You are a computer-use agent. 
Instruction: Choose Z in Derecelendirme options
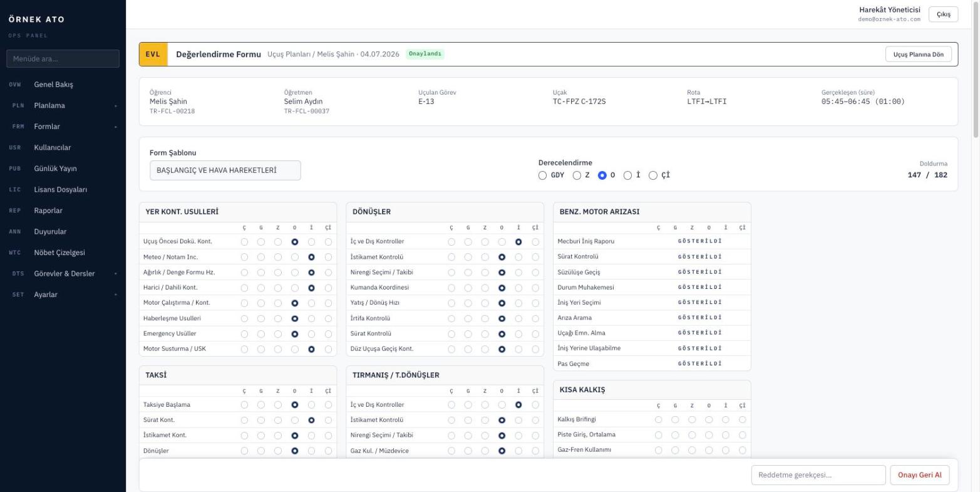coord(577,175)
